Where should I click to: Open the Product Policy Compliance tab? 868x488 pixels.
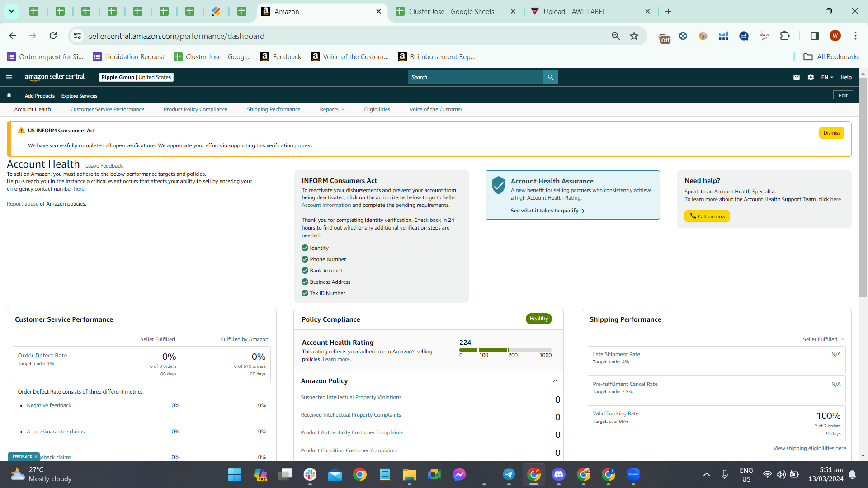point(195,109)
